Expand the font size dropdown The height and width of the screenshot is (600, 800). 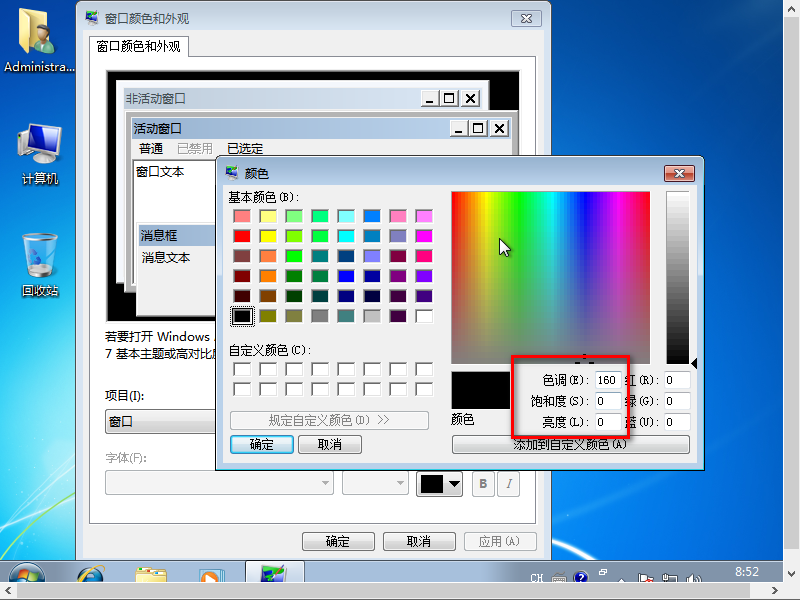(376, 483)
